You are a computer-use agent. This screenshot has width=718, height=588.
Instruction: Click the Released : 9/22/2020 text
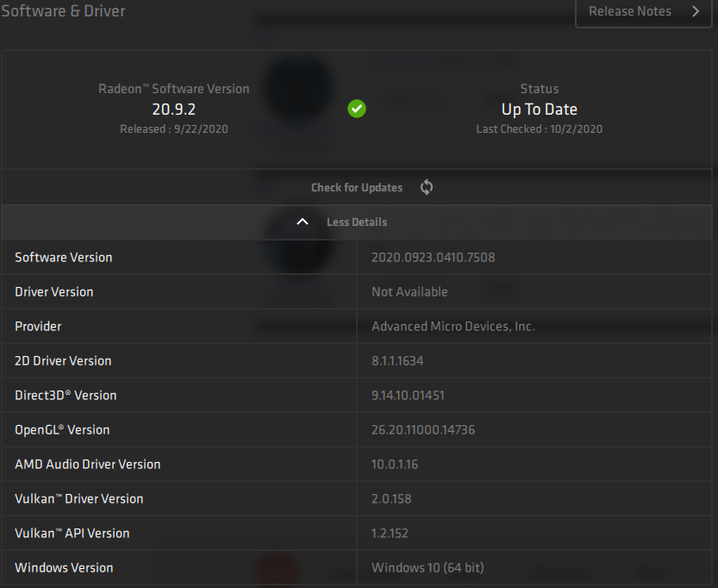point(174,129)
